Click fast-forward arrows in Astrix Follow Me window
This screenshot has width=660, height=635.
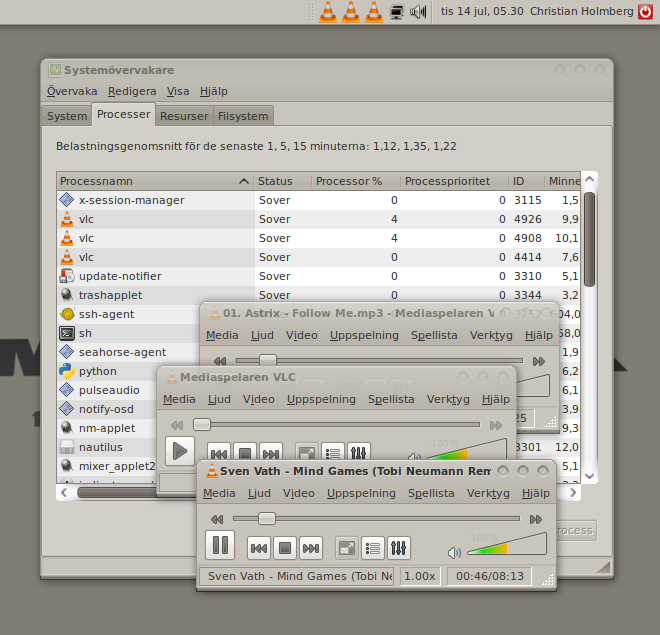539,361
